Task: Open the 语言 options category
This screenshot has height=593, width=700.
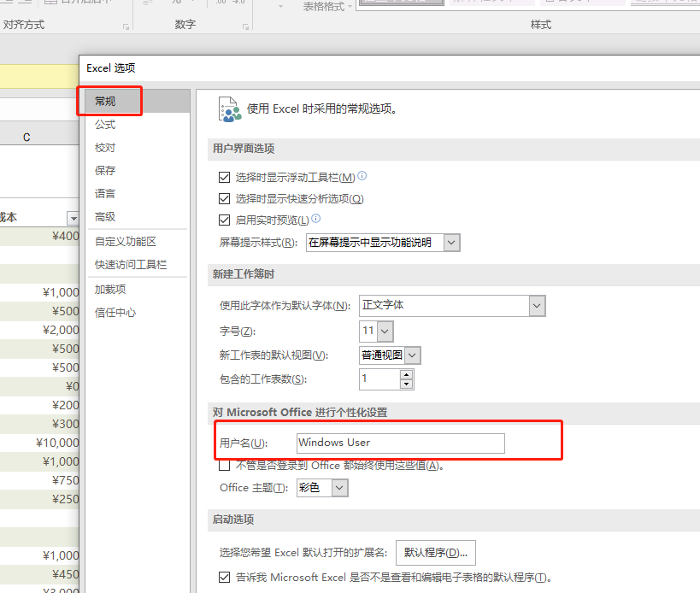Action: click(x=105, y=194)
